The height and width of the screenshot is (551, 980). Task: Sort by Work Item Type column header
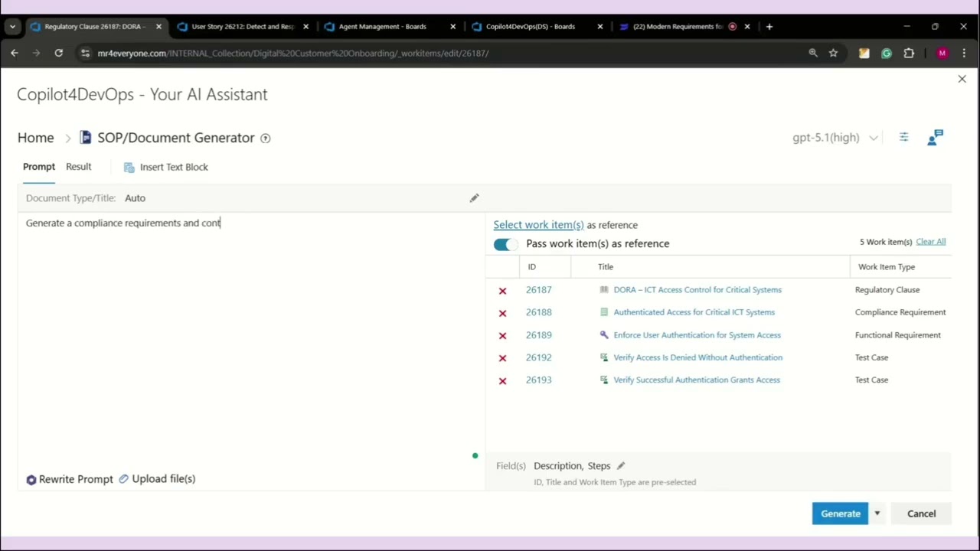(887, 267)
